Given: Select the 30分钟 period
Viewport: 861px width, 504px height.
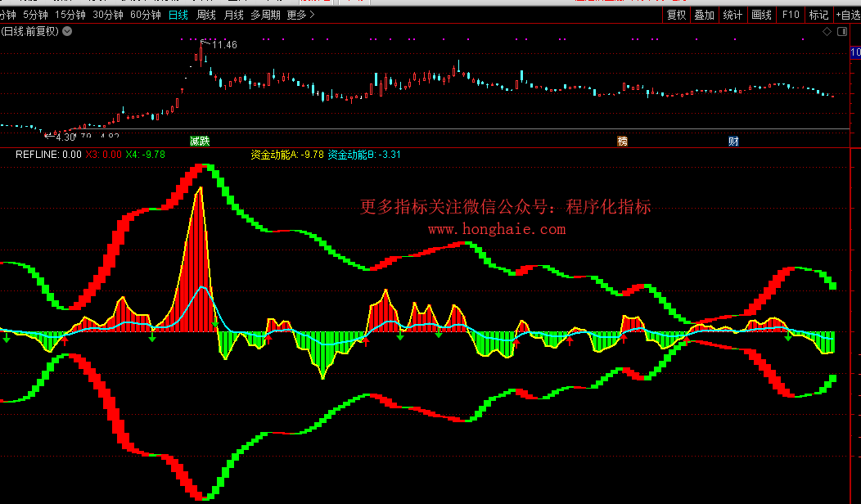Looking at the screenshot, I should click(108, 15).
